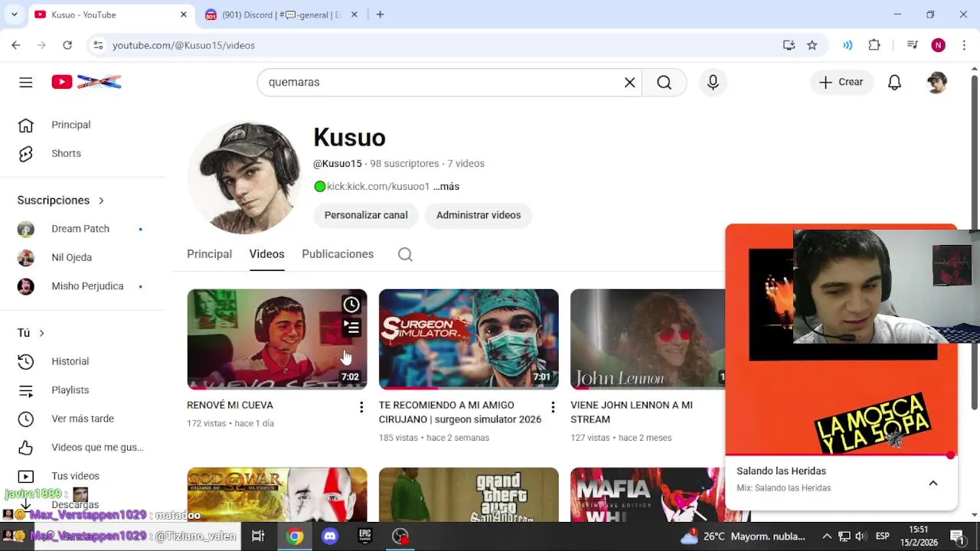This screenshot has width=980, height=551.
Task: Open Discord from the taskbar
Action: (330, 536)
